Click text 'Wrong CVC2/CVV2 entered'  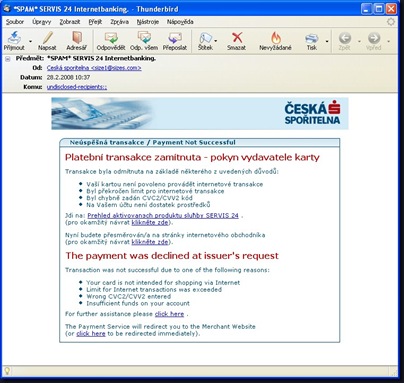[x=129, y=296]
